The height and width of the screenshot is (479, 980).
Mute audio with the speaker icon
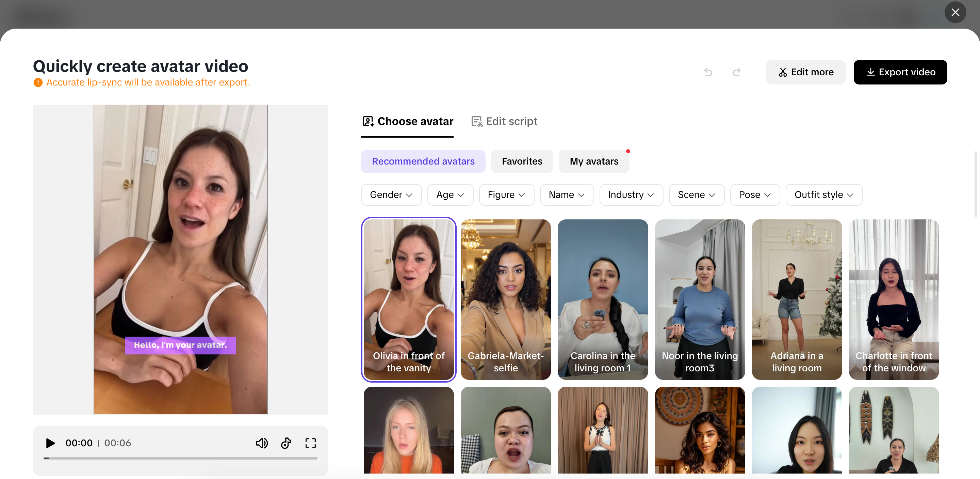262,443
